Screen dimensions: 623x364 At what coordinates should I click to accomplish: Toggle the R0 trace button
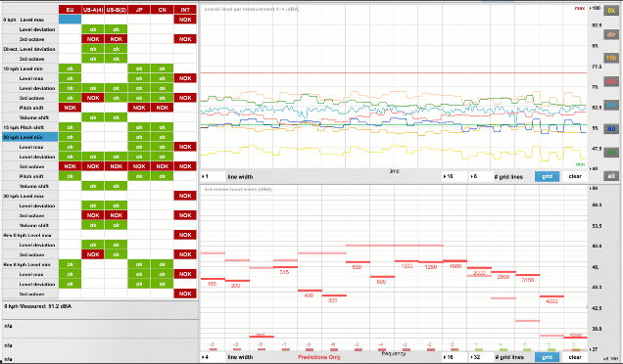click(x=611, y=128)
